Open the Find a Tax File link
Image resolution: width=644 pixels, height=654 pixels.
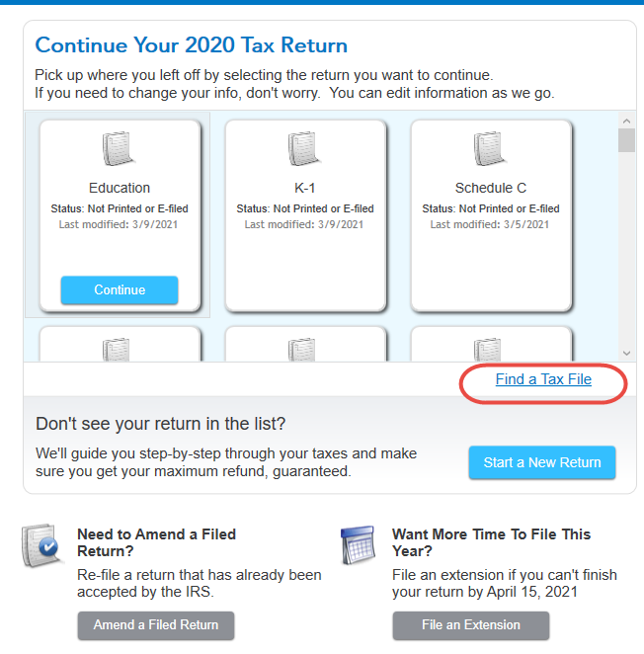(x=543, y=379)
